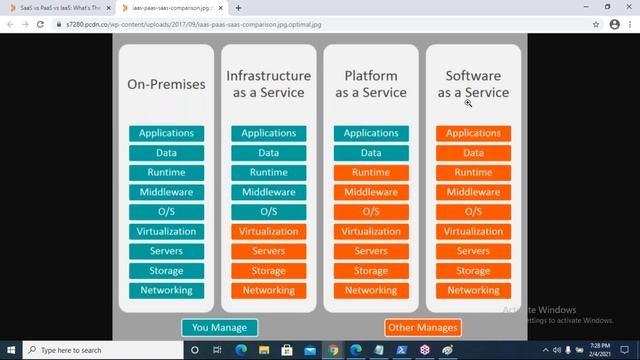Open the clock and date flyout
640x360 pixels.
[600, 350]
